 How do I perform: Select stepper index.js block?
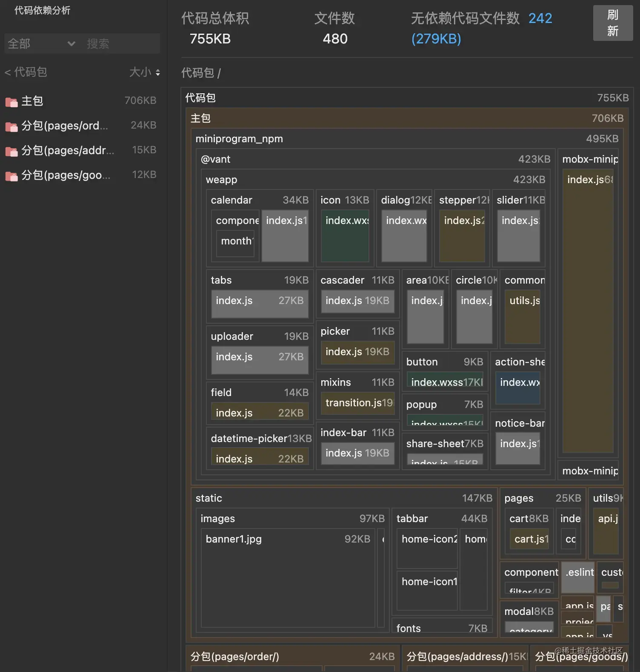click(462, 236)
